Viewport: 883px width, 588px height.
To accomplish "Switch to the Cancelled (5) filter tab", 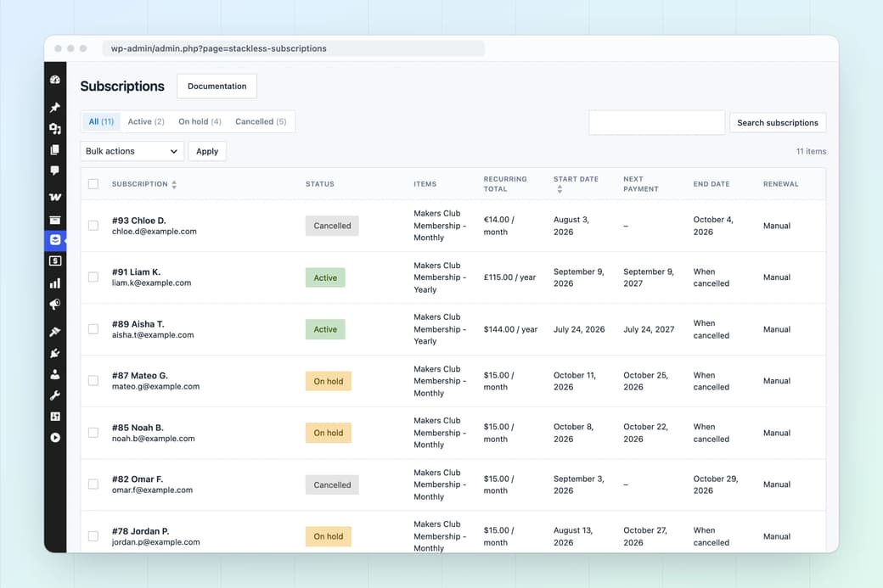I will [261, 121].
